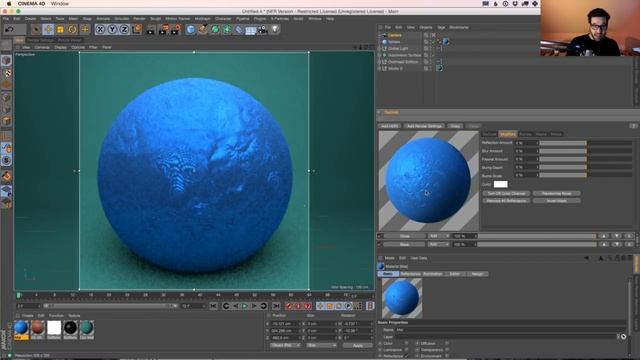Toggle Sphere green enable checkmark
640x360 pixels.
433,42
